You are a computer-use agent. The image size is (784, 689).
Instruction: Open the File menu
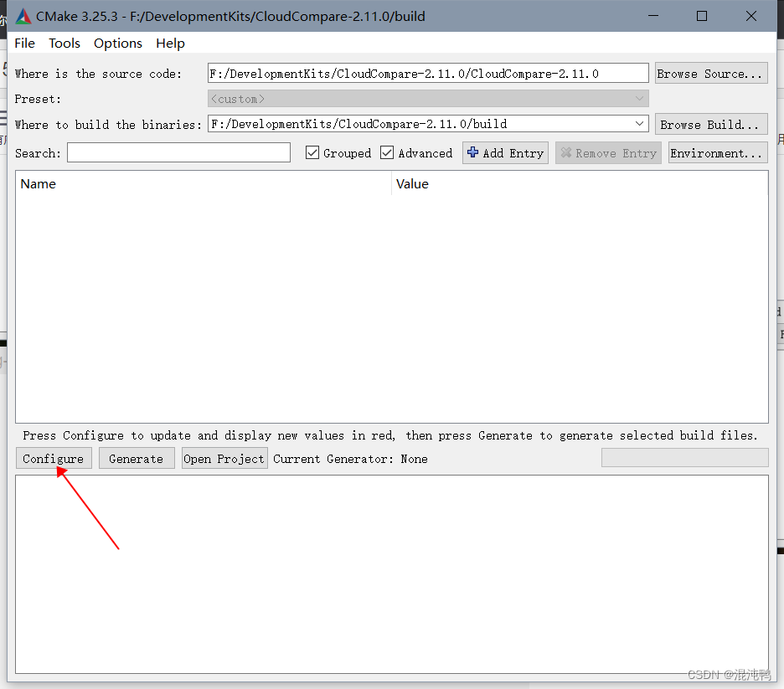pyautogui.click(x=24, y=44)
